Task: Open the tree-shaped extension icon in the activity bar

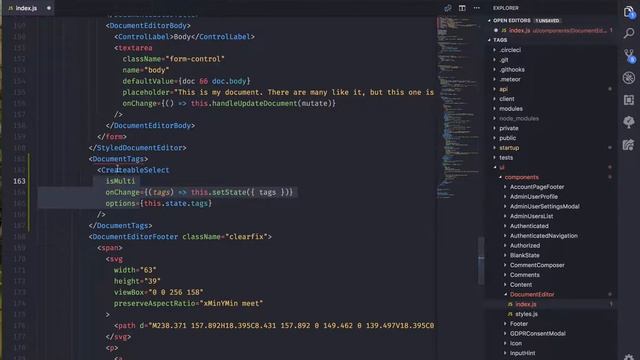Action: [629, 122]
